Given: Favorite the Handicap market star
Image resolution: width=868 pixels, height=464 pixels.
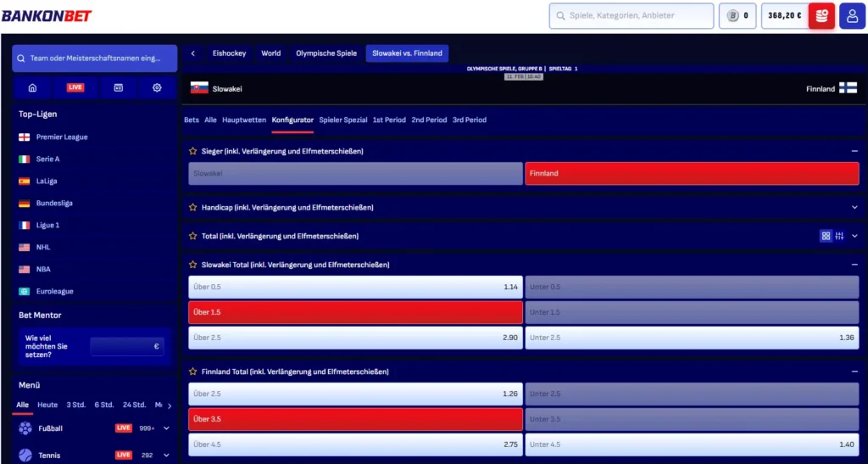Looking at the screenshot, I should [x=192, y=208].
